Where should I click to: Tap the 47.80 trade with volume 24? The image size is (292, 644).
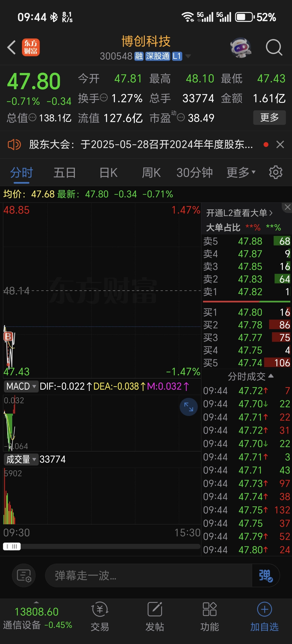click(246, 550)
